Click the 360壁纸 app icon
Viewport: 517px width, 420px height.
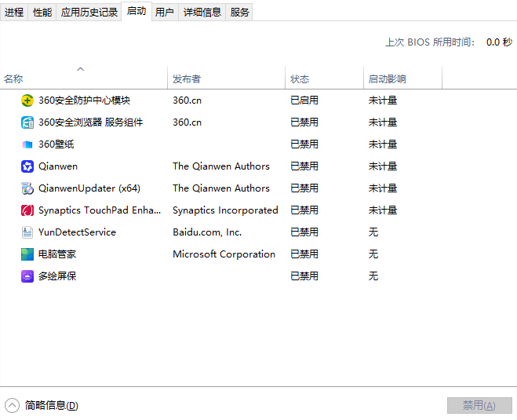(27, 144)
